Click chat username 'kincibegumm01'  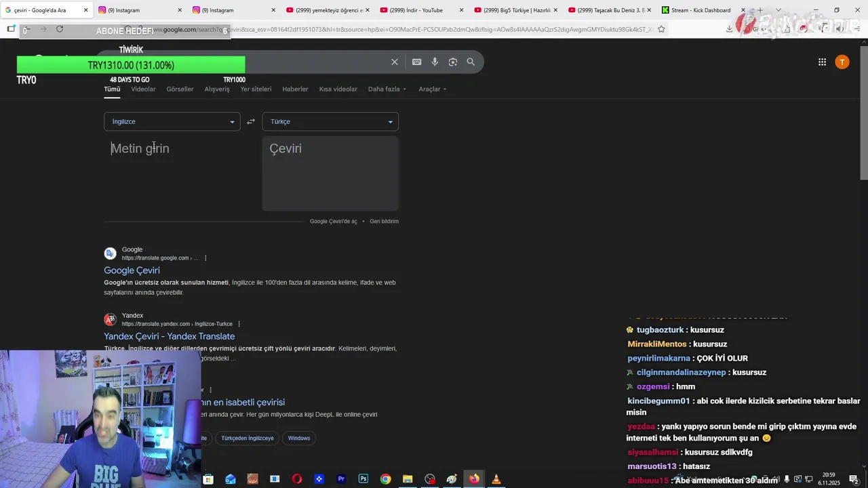(x=658, y=401)
